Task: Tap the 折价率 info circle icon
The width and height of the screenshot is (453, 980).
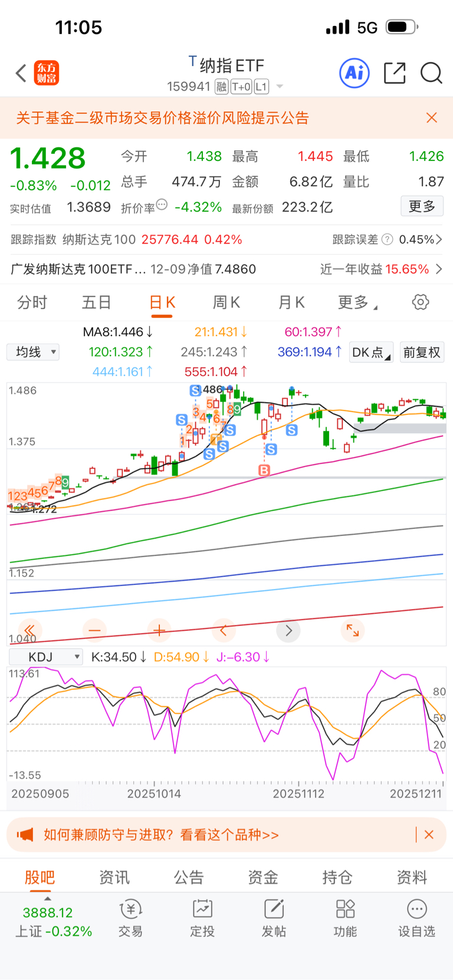Action: click(x=162, y=205)
